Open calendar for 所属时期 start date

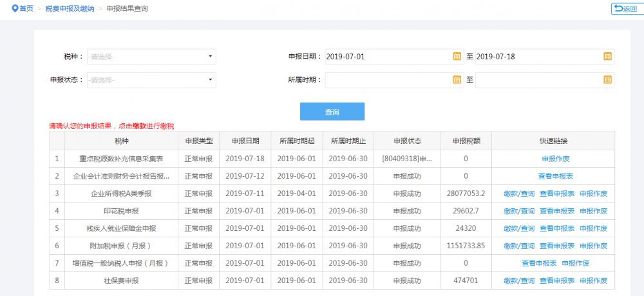[x=457, y=80]
